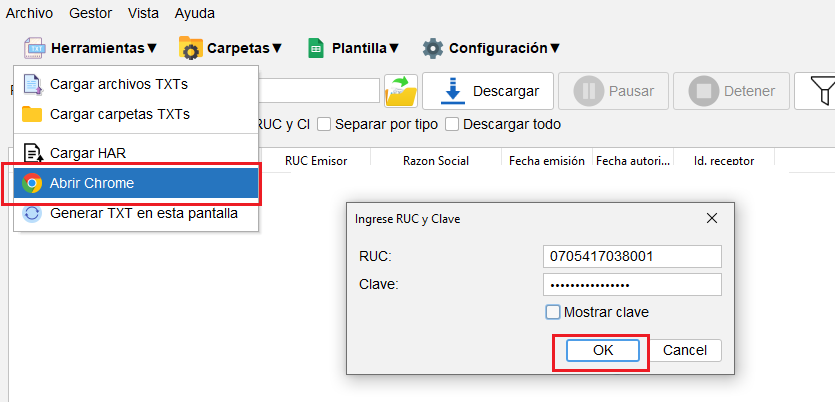Click into the Clave password field
Image resolution: width=835 pixels, height=402 pixels.
[631, 285]
